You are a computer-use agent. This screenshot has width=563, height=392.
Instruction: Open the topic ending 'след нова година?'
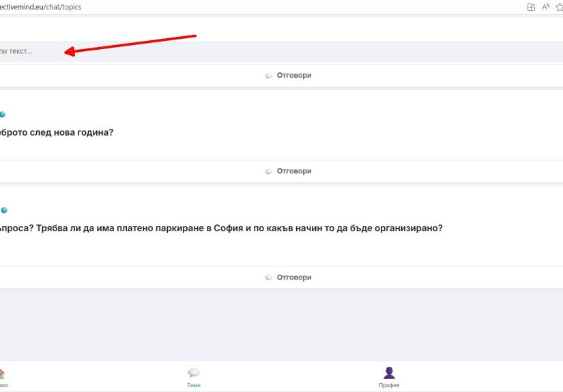click(57, 132)
